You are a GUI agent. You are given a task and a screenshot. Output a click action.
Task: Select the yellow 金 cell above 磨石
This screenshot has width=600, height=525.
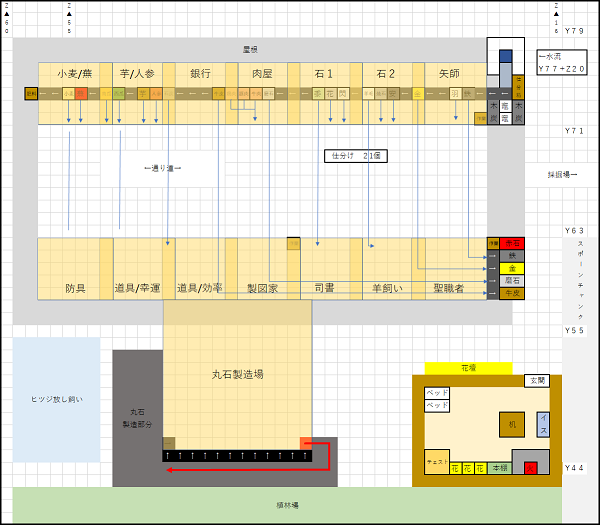[x=512, y=268]
